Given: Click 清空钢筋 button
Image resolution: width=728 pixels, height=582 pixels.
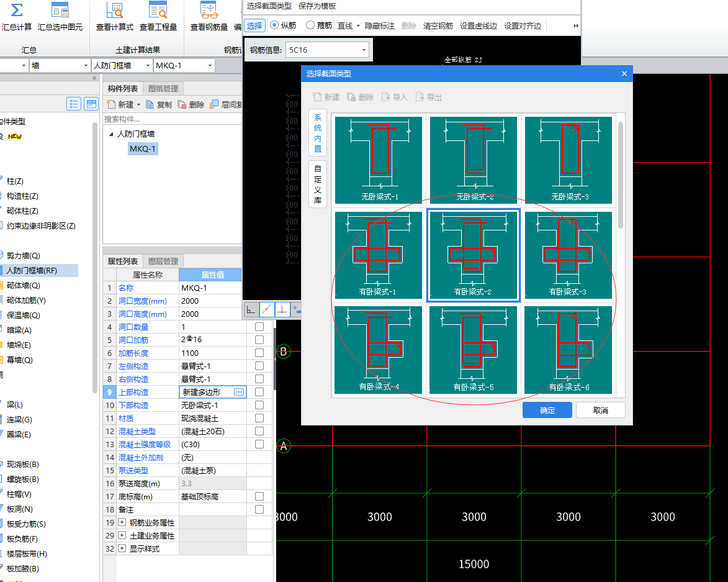Looking at the screenshot, I should point(438,25).
